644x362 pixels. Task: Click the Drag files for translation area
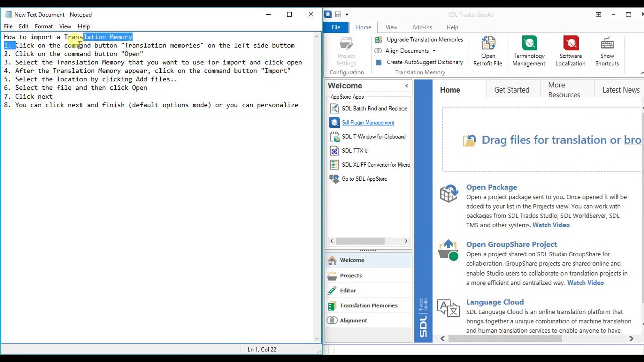pyautogui.click(x=543, y=140)
